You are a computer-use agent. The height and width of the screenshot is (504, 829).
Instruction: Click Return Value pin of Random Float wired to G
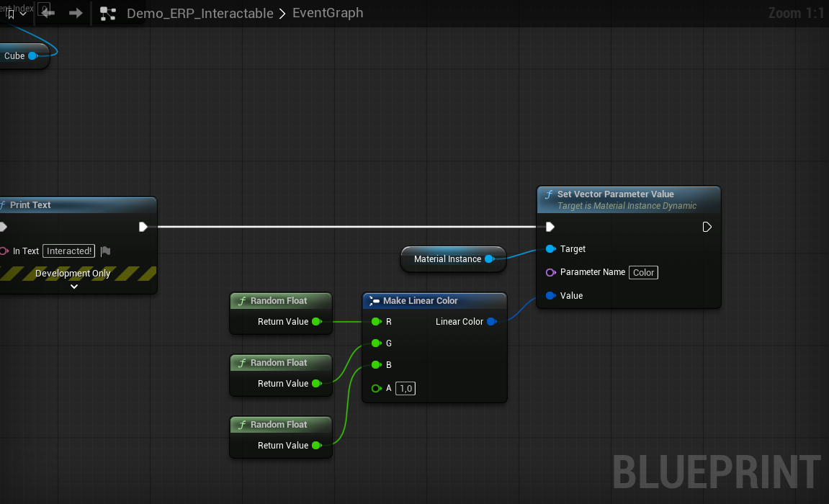(x=317, y=384)
